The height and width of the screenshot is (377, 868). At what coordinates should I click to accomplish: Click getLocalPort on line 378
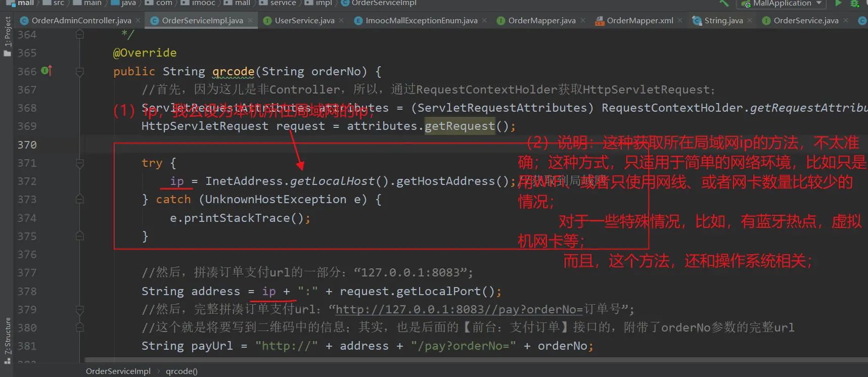[438, 292]
